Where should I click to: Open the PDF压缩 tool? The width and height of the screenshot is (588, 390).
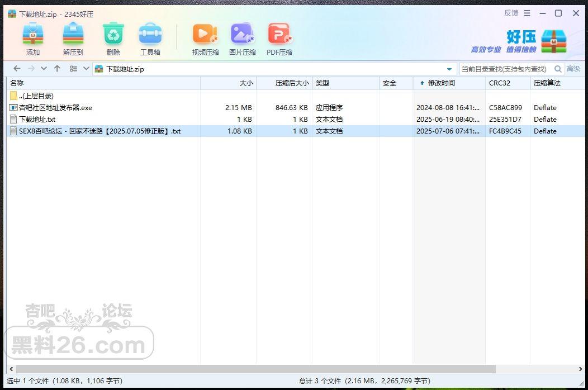[x=279, y=34]
